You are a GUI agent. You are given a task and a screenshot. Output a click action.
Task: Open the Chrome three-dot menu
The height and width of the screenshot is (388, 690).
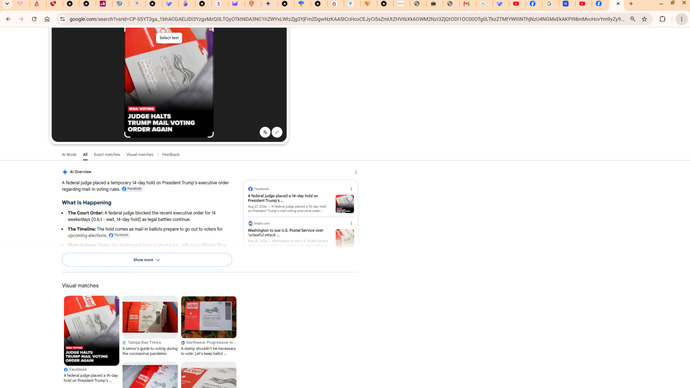[681, 19]
